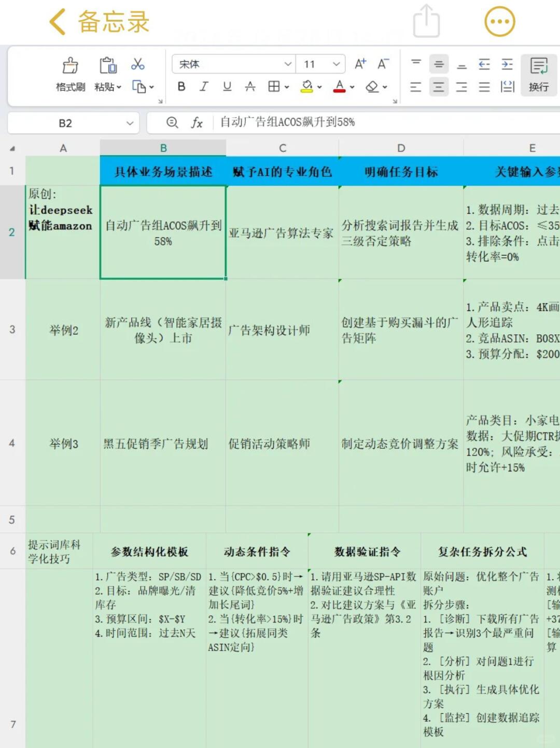Go back to 备忘录 with the back arrow
This screenshot has height=748, width=560.
pos(57,22)
